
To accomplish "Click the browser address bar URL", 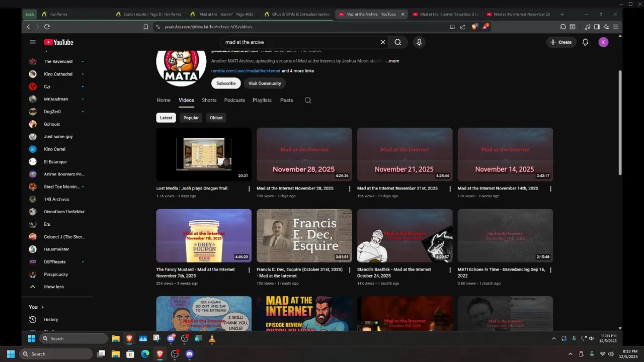I will click(208, 27).
